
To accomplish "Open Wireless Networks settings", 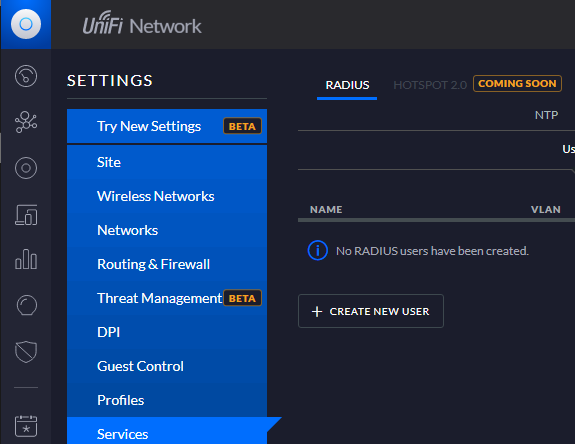I will (167, 196).
